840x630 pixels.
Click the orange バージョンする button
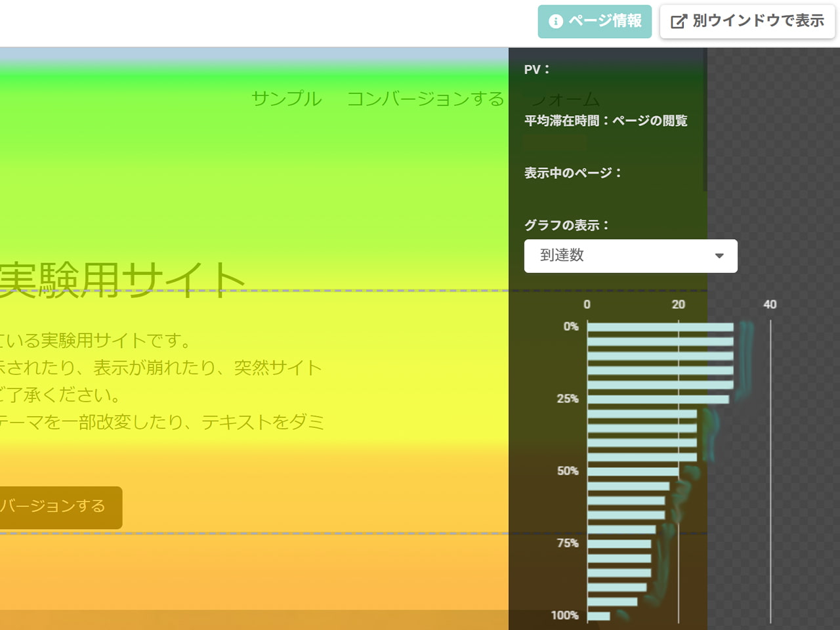(x=61, y=507)
